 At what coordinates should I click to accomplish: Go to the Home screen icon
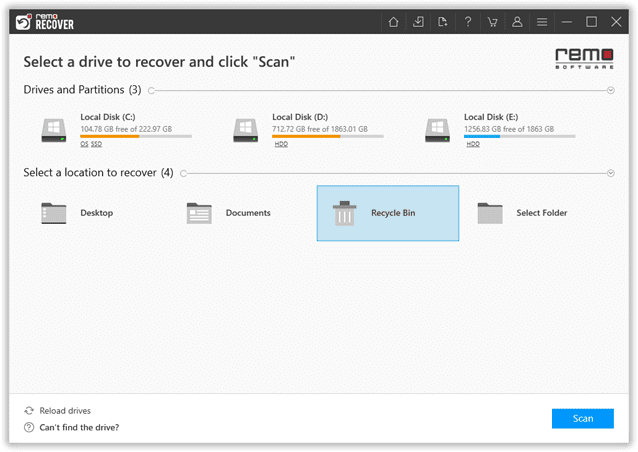(x=393, y=22)
